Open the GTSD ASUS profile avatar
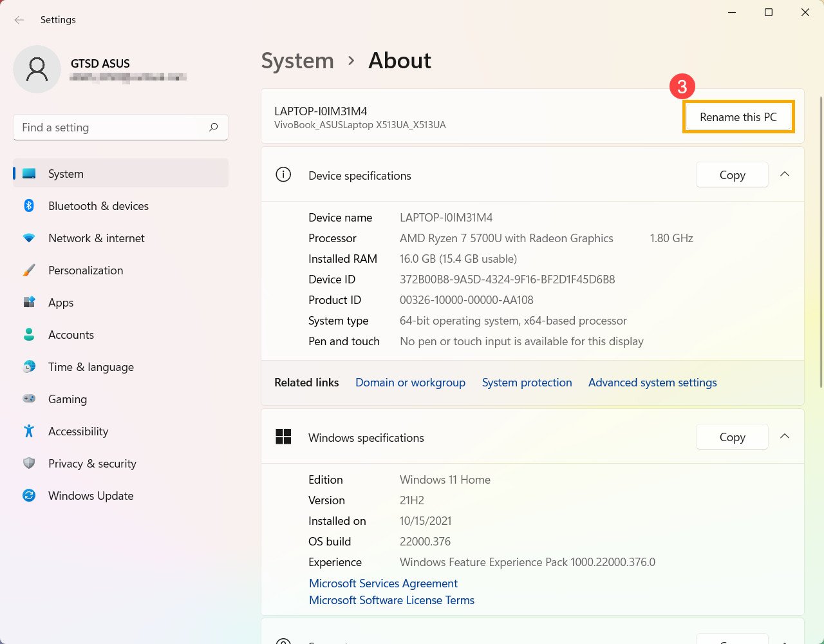This screenshot has height=644, width=824. pyautogui.click(x=37, y=70)
